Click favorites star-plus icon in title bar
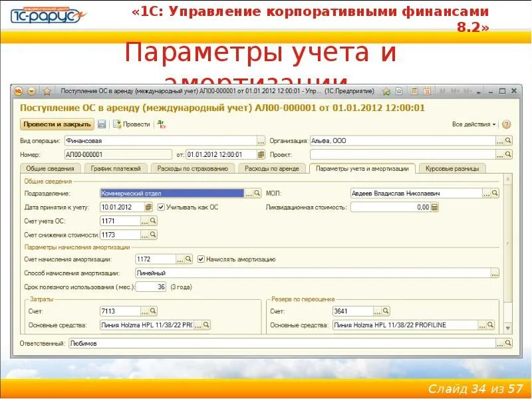Image resolution: width=532 pixels, height=399 pixels. 386,91
